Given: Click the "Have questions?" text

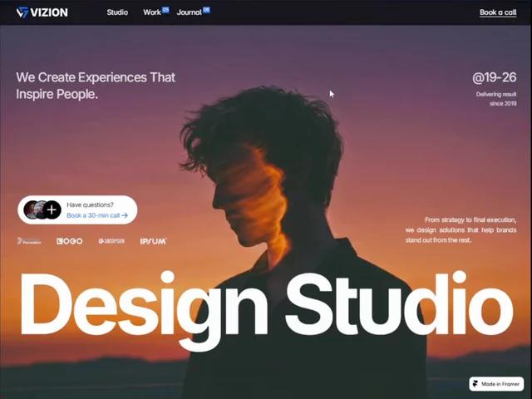Looking at the screenshot, I should 91,204.
